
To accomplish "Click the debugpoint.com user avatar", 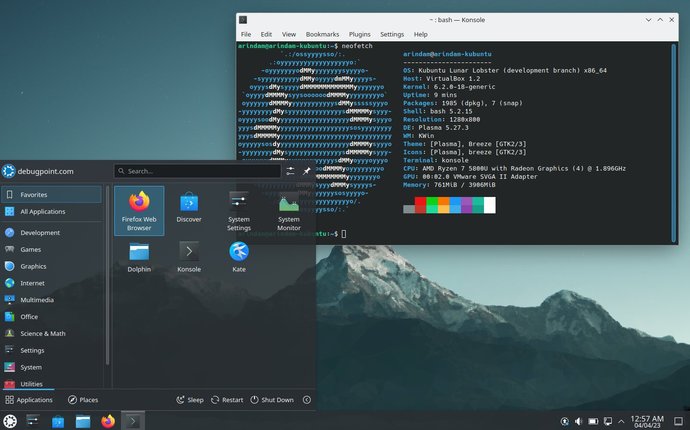I will coord(8,171).
